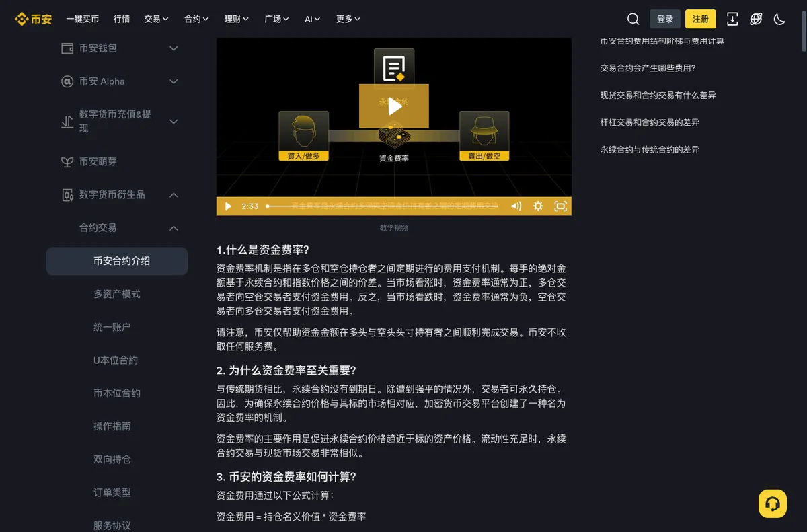807x532 pixels.
Task: Select 统一账户 in sidebar
Action: 112,327
